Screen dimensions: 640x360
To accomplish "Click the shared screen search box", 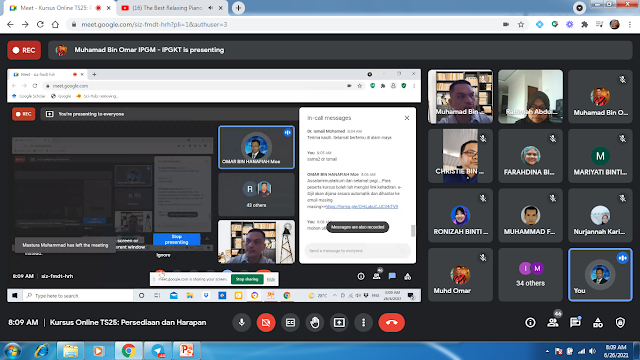I will click(x=78, y=296).
